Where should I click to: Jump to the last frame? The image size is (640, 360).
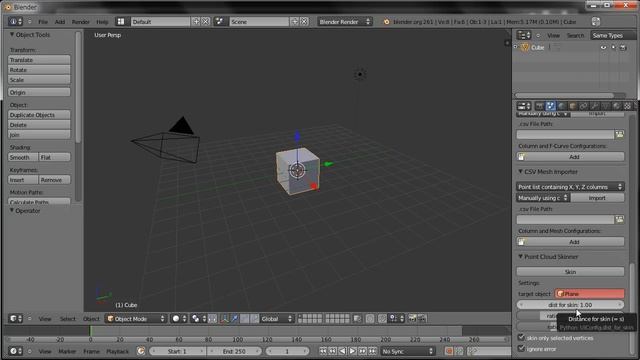pyautogui.click(x=373, y=351)
